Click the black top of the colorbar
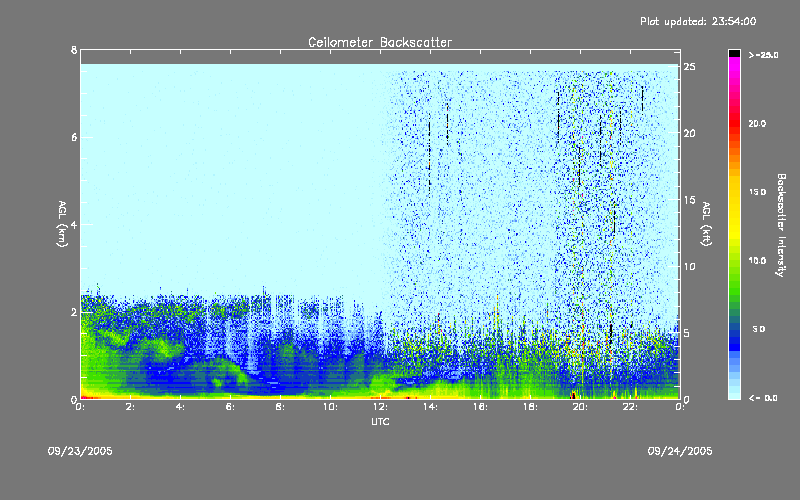The width and height of the screenshot is (800, 500). pyautogui.click(x=734, y=53)
